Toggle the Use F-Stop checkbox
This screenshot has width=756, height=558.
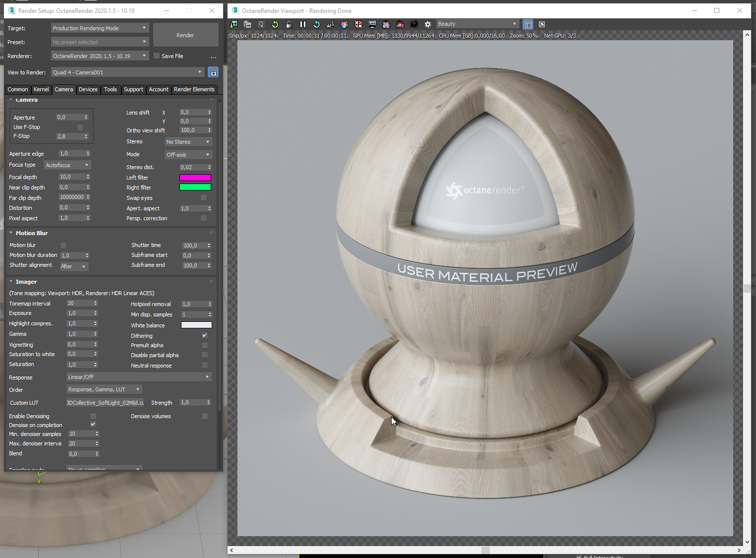80,127
